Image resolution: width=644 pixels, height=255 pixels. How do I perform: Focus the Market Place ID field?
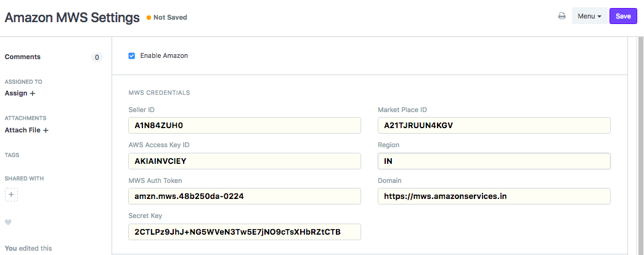coord(494,126)
